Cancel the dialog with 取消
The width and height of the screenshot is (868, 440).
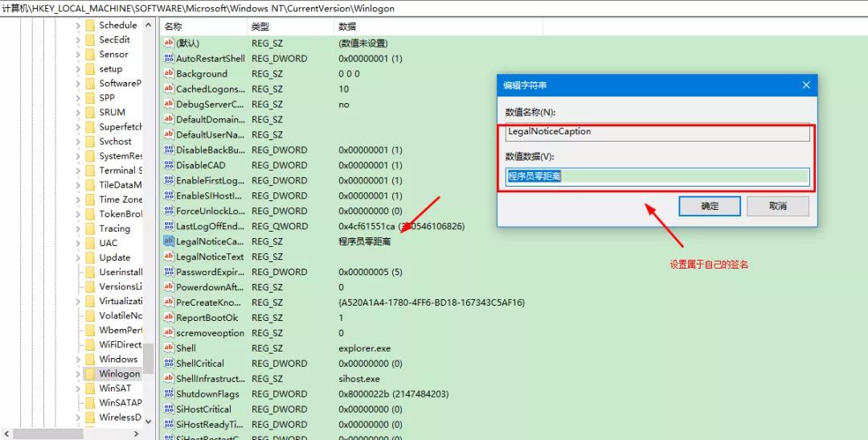coord(778,206)
